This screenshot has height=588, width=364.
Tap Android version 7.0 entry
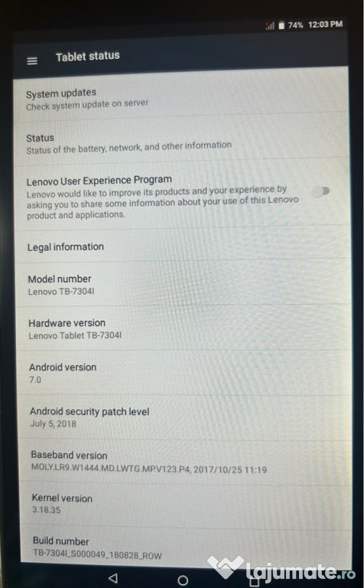coord(184,373)
